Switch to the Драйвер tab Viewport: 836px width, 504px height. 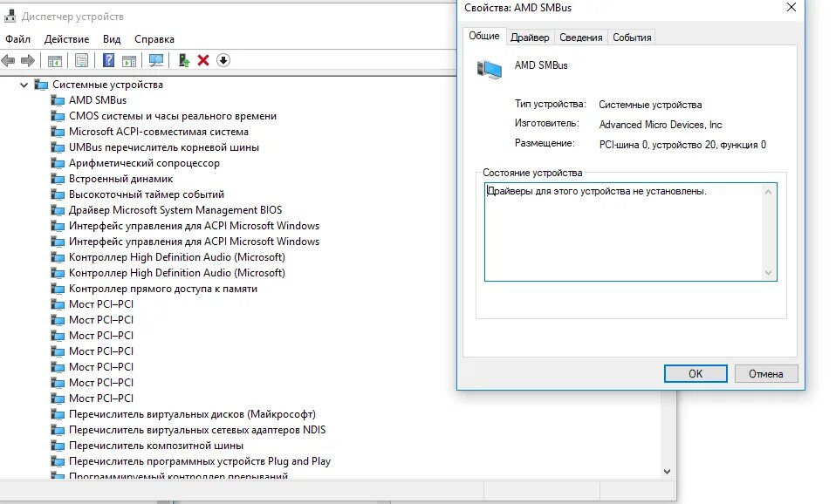click(x=530, y=37)
